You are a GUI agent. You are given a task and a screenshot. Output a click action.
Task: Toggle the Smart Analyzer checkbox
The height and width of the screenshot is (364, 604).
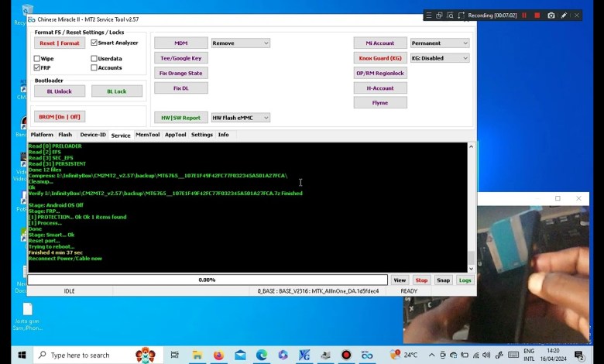94,43
